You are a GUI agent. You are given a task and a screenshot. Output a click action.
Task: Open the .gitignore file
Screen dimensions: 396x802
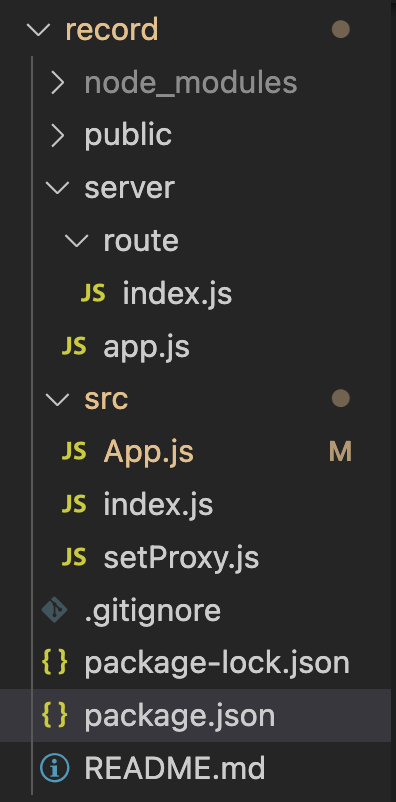pos(152,610)
